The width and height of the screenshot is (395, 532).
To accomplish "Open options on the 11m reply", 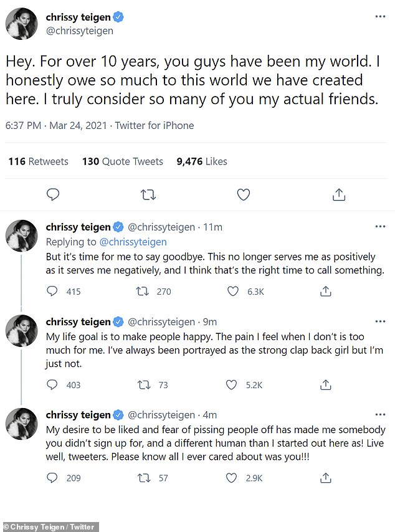I will 380,227.
